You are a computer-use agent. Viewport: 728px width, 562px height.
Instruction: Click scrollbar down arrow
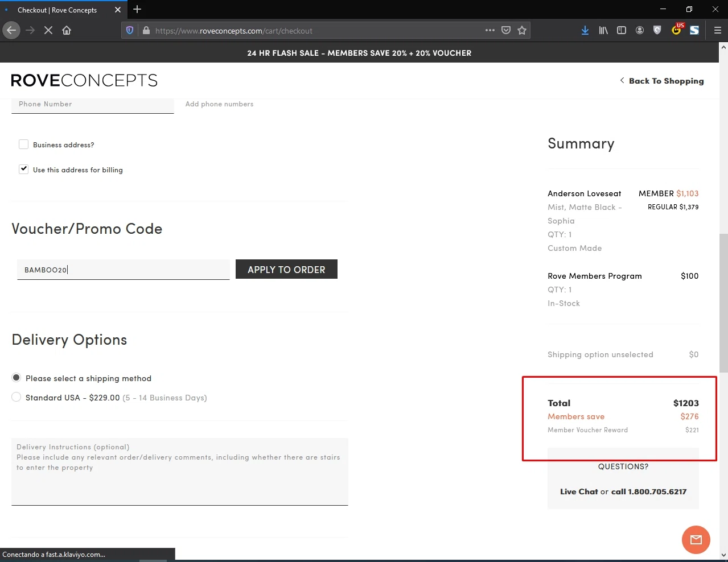tap(723, 555)
